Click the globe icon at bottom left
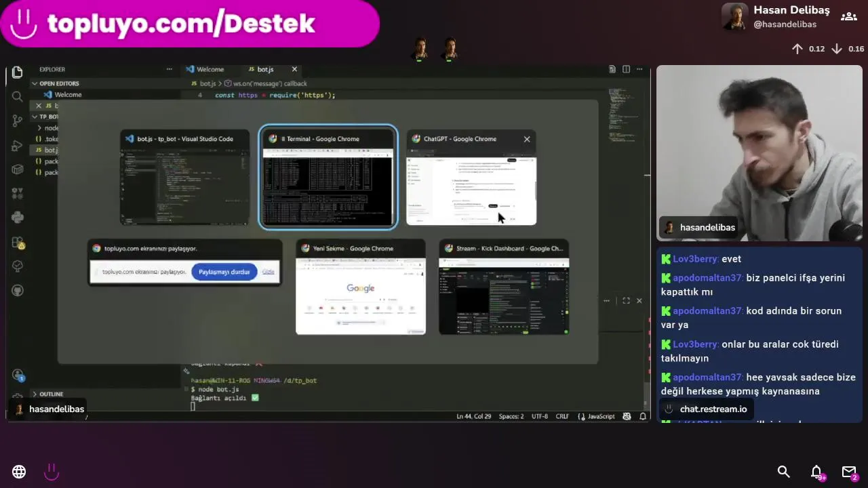868x488 pixels. tap(19, 472)
